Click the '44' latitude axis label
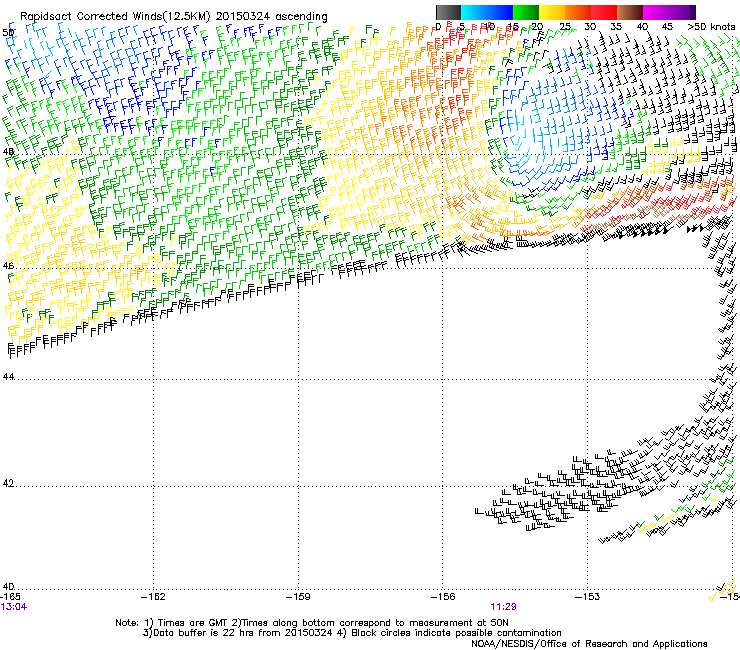Screen dimensions: 740x650 (x=8, y=377)
